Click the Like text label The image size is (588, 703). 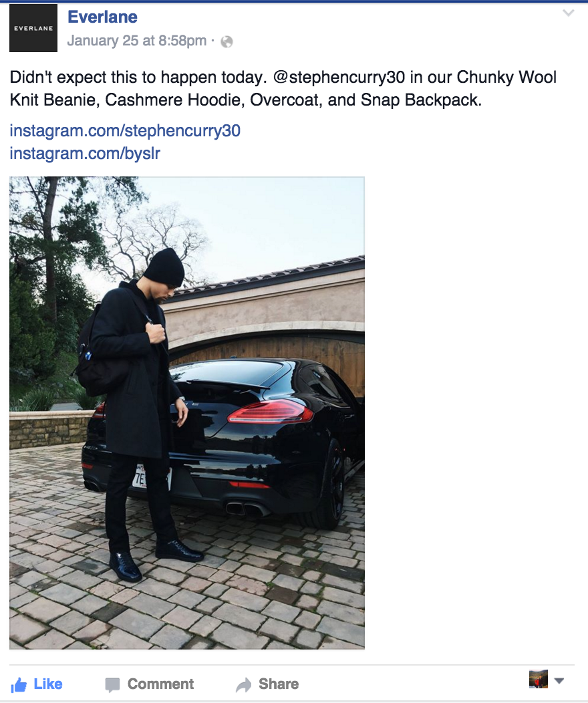point(48,684)
